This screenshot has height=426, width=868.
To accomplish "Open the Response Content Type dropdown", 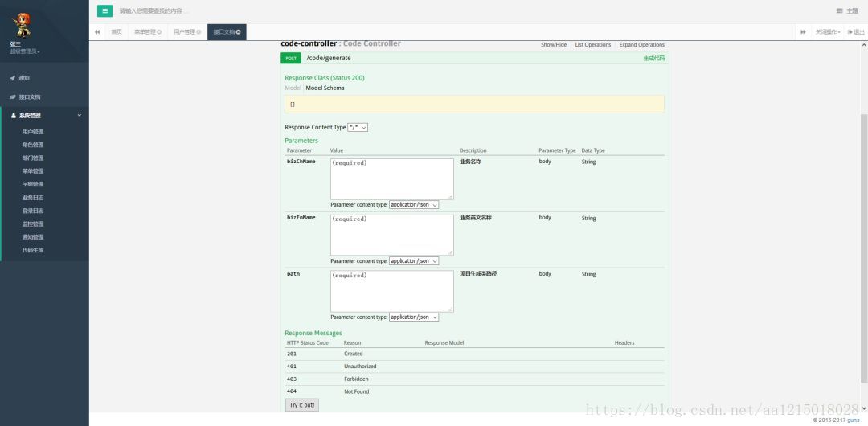I will [x=358, y=128].
